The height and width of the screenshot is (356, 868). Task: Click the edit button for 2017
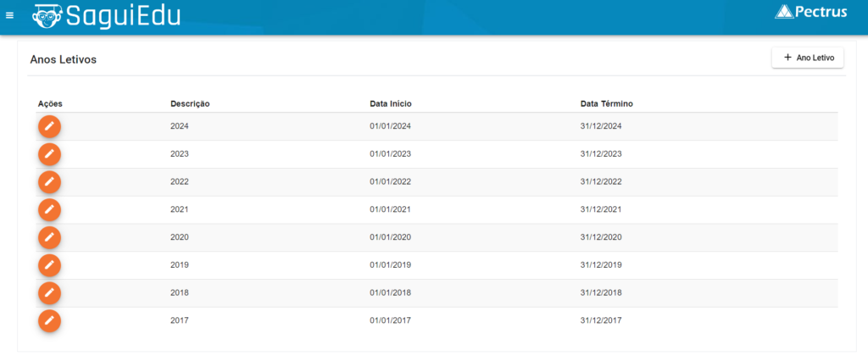click(x=49, y=320)
